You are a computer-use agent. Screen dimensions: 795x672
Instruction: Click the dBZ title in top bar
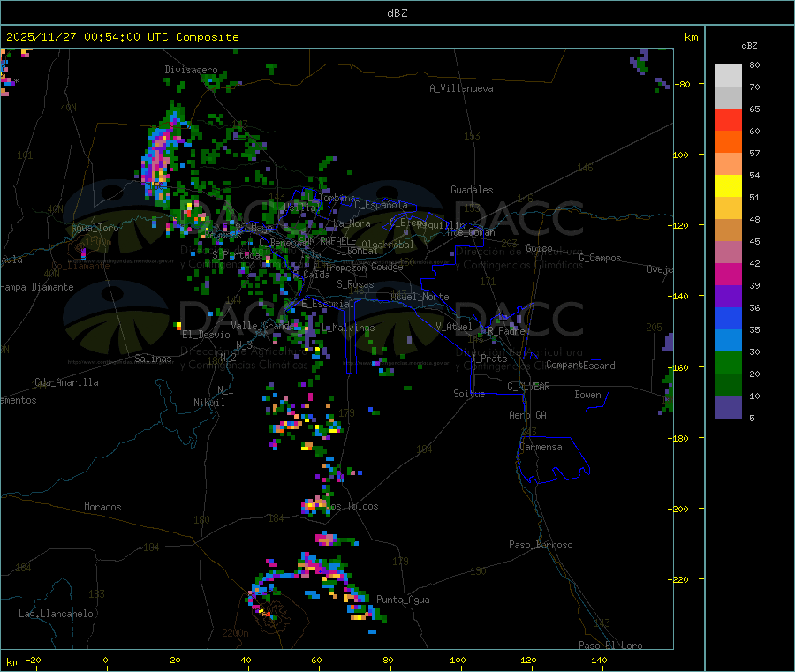tap(397, 13)
